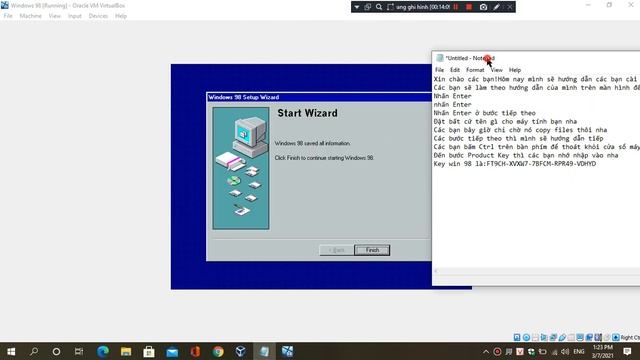
Task: Click the Notepad horizontal scrollbar left arrow
Action: [x=436, y=271]
